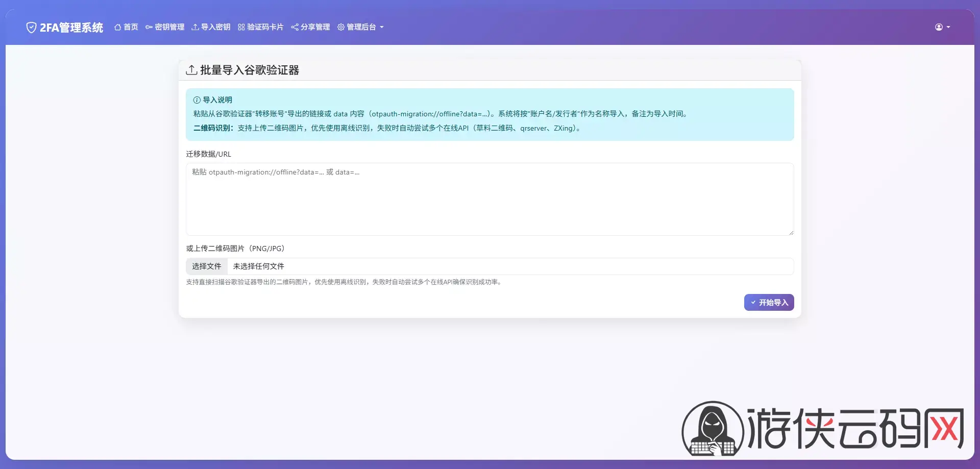Click the grid icon for 验证码卡片

click(x=241, y=28)
